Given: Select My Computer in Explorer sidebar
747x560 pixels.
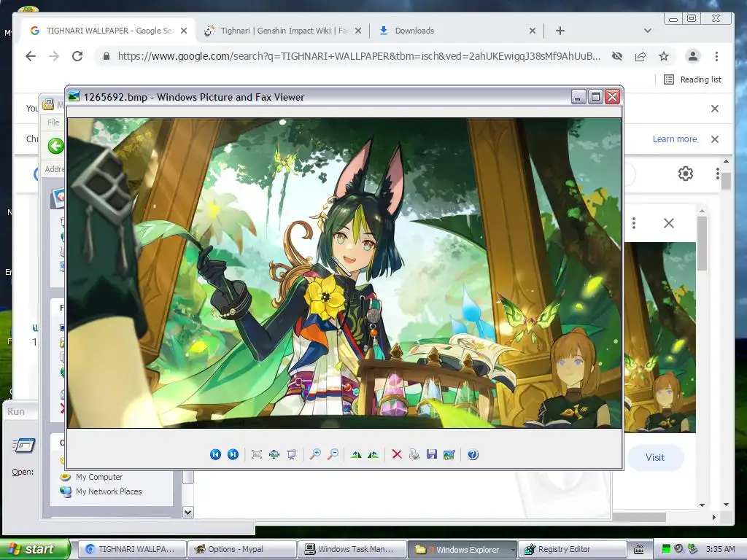Looking at the screenshot, I should click(99, 477).
